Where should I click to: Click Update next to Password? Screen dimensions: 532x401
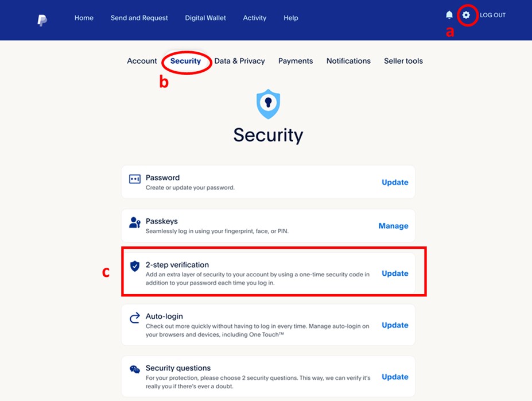point(394,182)
